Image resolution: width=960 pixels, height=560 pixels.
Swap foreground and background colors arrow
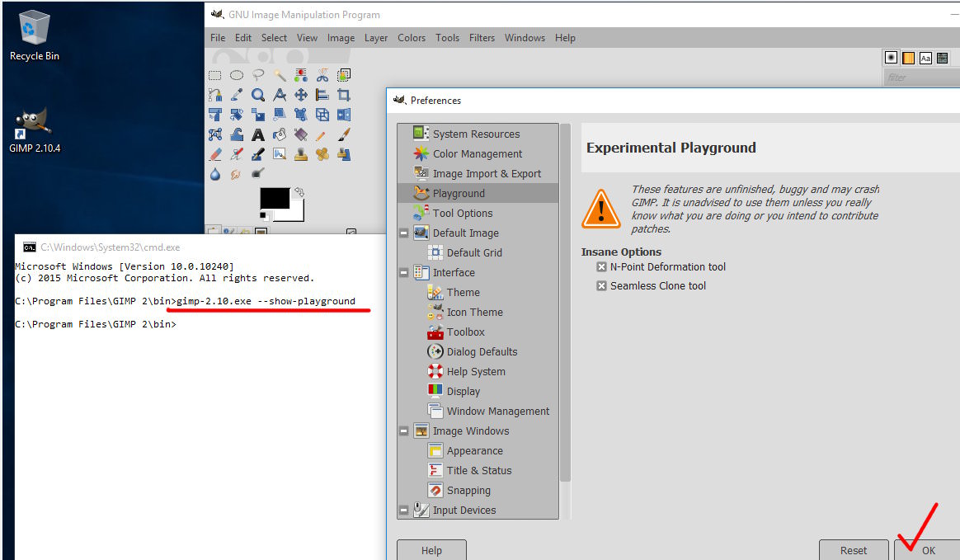[x=299, y=192]
